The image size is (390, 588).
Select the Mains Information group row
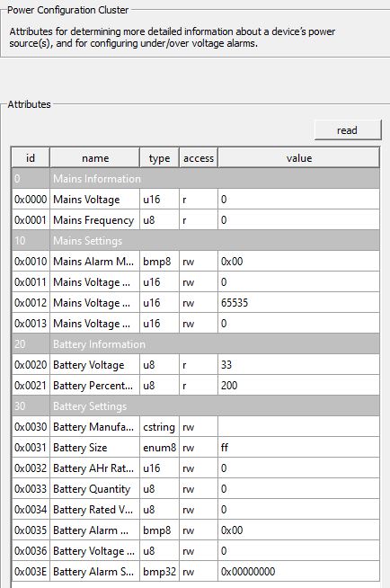[196, 179]
